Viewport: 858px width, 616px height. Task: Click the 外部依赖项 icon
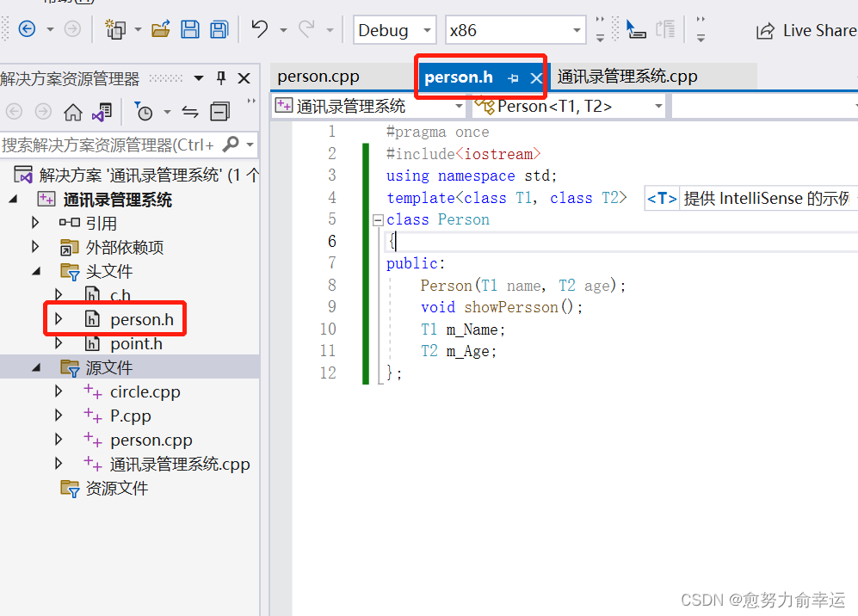point(70,247)
